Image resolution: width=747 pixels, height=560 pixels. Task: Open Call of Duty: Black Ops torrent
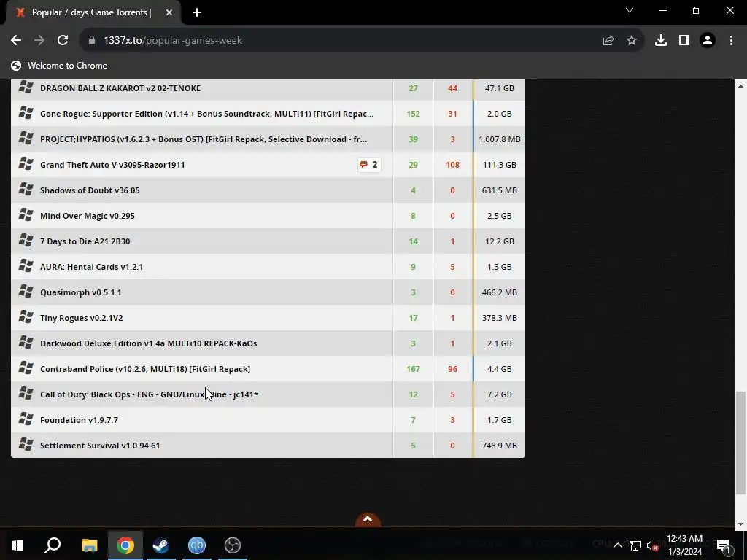click(x=149, y=394)
